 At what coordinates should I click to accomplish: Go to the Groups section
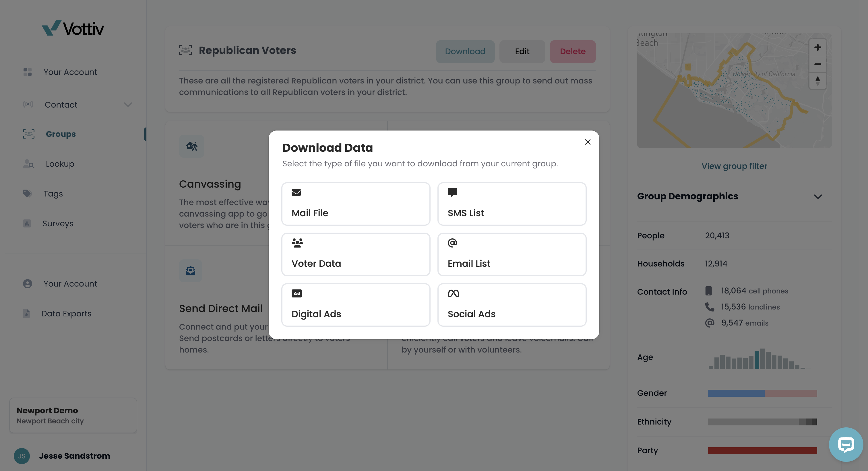[x=61, y=134]
